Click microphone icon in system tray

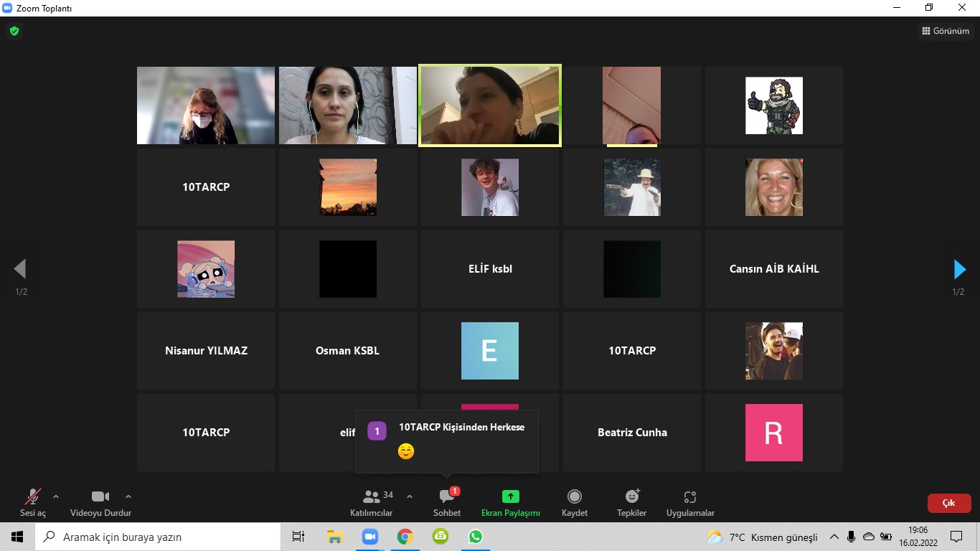851,537
